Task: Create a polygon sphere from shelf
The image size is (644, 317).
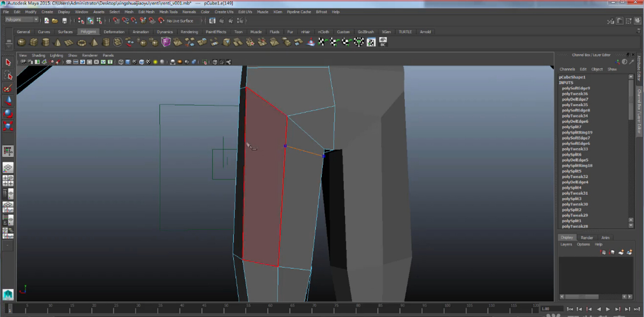Action: (x=21, y=42)
